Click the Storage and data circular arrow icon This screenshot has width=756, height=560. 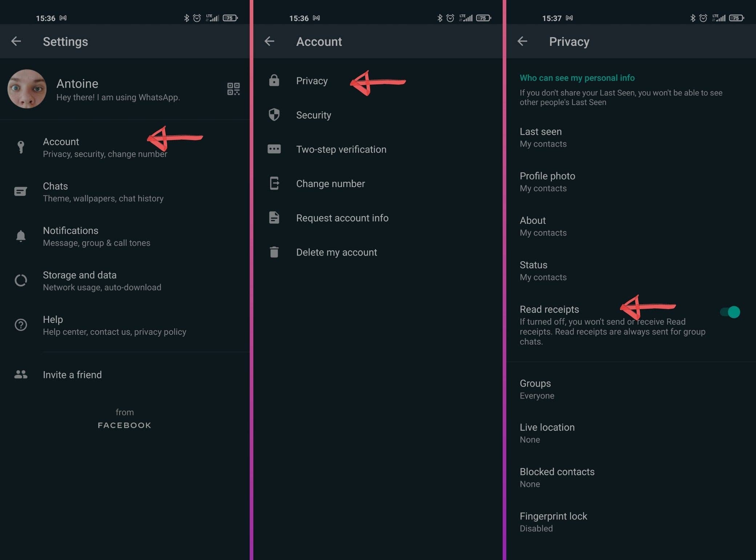(21, 280)
